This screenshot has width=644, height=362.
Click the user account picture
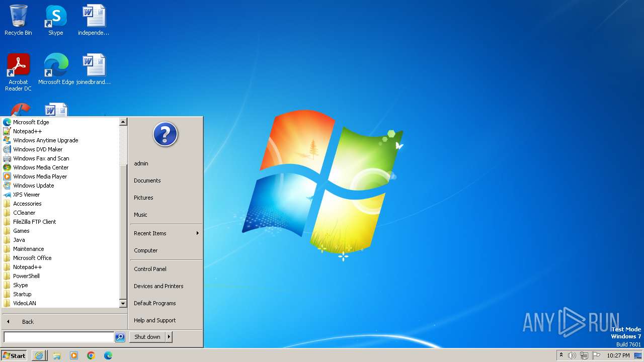click(x=166, y=134)
